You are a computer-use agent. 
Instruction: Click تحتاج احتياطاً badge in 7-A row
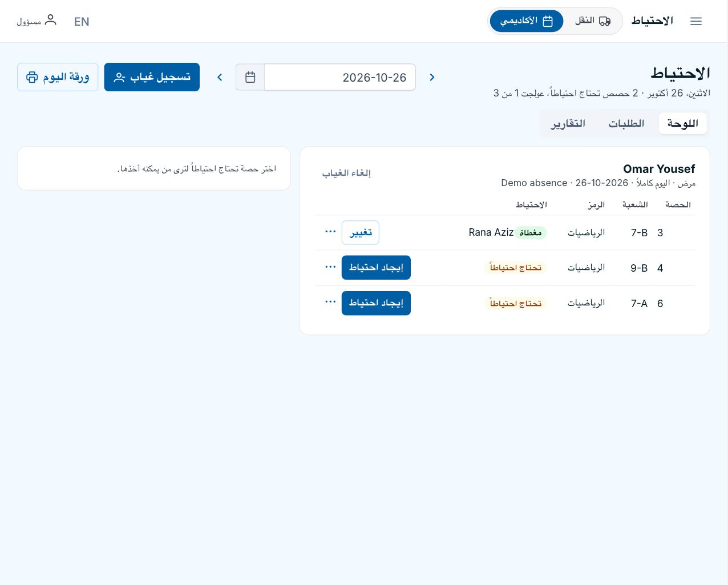[516, 303]
